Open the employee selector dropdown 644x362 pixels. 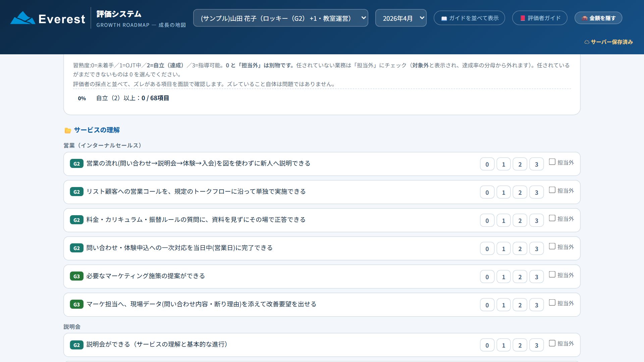(x=280, y=18)
